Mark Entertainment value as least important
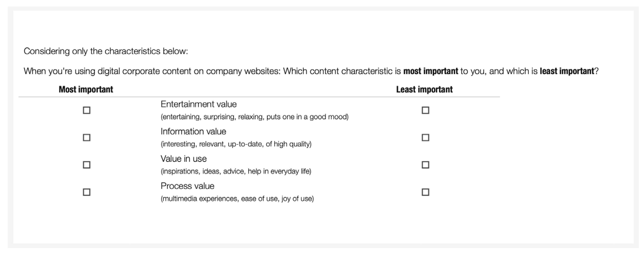 click(x=425, y=110)
